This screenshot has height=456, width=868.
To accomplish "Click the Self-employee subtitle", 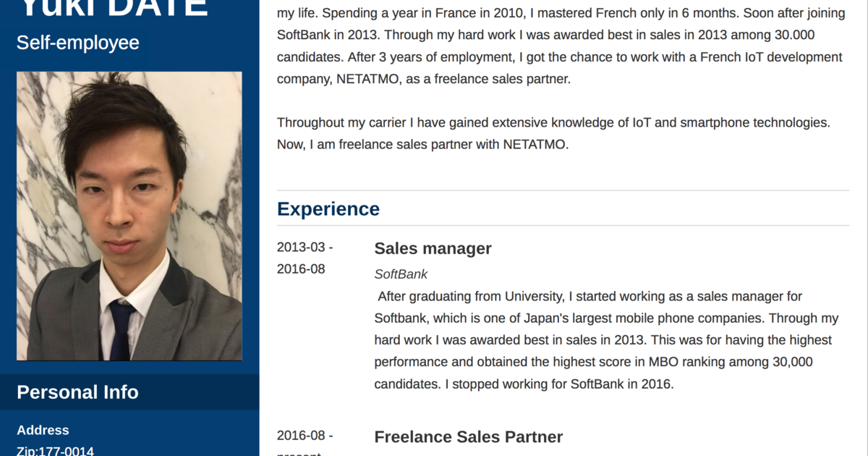I will tap(78, 43).
